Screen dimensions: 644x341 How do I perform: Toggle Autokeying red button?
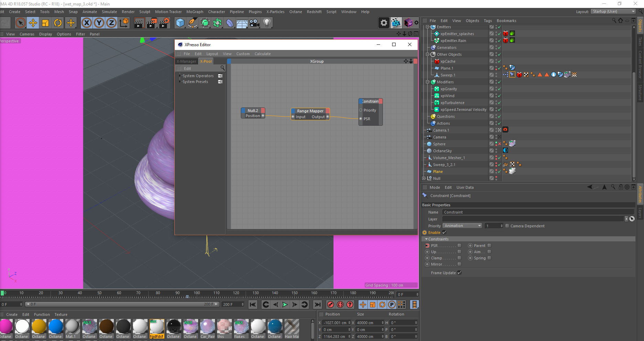click(340, 304)
